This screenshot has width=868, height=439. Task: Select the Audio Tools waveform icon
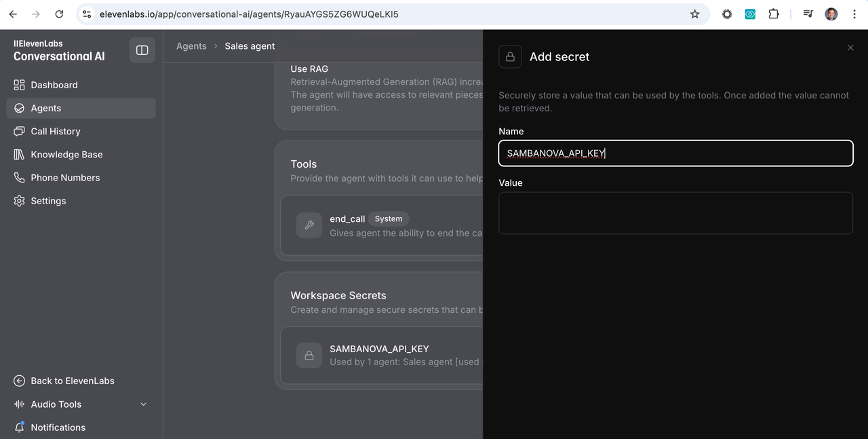[x=19, y=404]
